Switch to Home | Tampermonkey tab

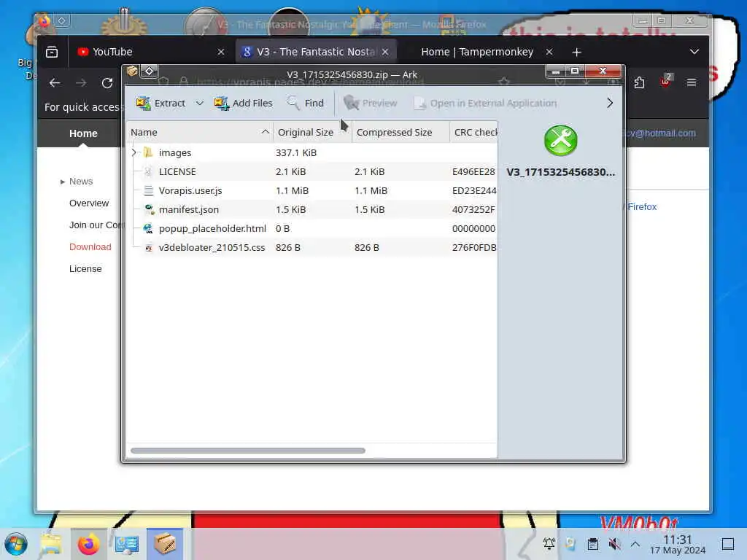477,52
